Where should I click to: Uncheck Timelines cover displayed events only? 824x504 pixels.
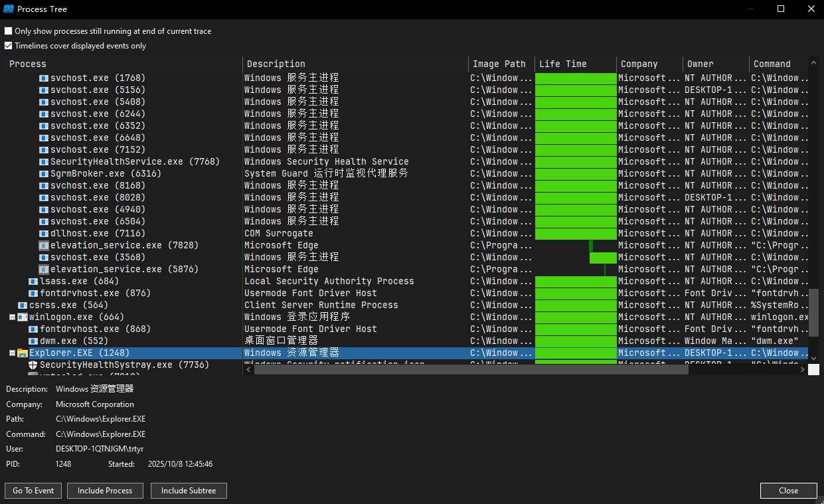click(x=9, y=46)
